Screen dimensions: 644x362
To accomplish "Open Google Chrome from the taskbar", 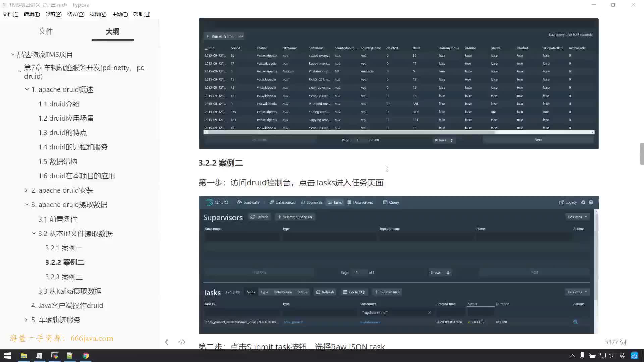I will 86,356.
